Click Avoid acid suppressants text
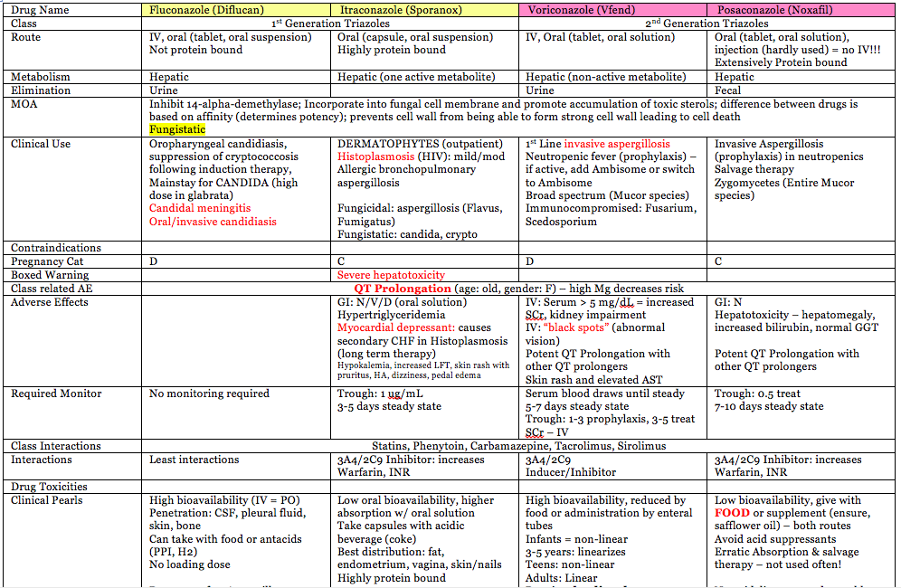 [775, 539]
